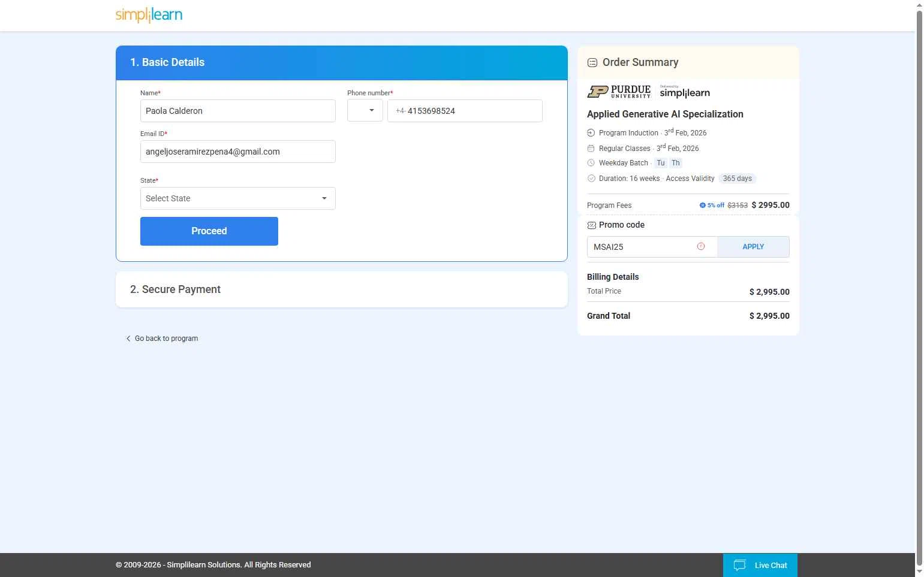924x577 pixels.
Task: Click the Weekday Batch clock icon
Action: point(591,163)
